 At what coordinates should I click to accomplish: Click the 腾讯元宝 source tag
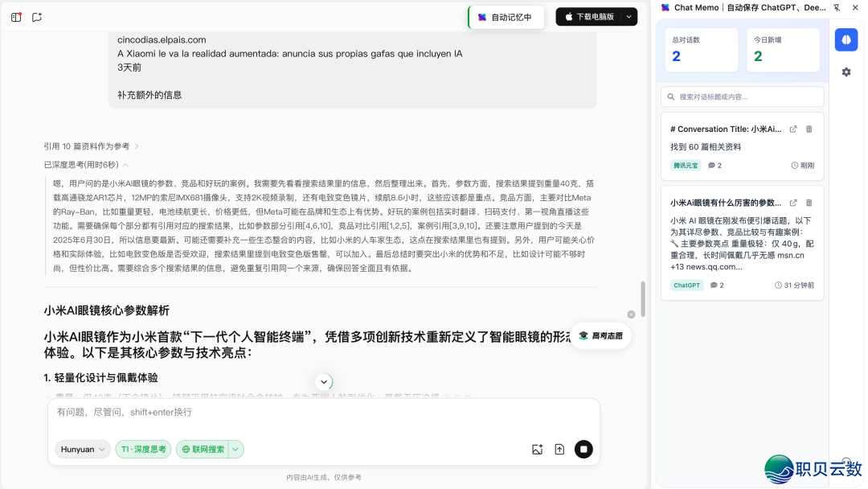[686, 165]
